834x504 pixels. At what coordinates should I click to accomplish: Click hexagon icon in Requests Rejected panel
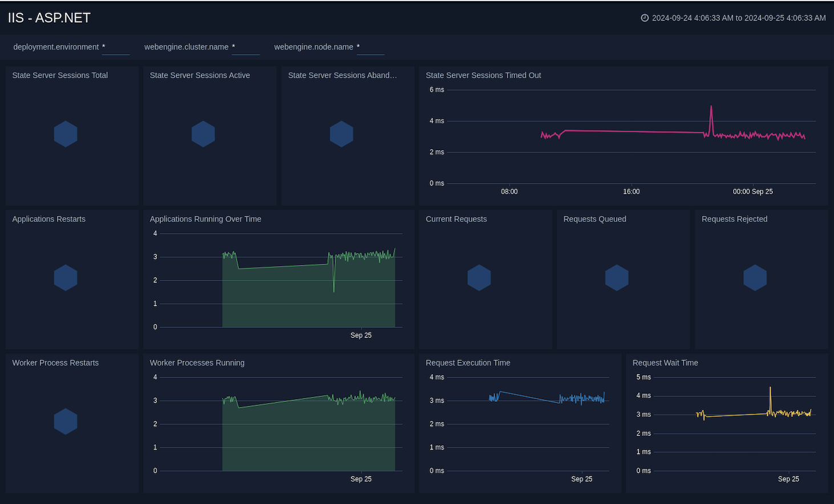[x=755, y=278]
